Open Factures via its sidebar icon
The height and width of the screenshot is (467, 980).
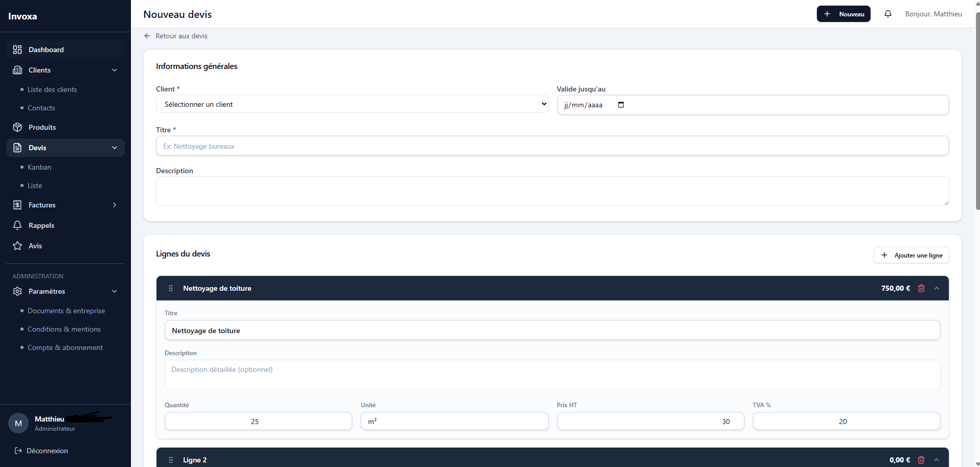tap(17, 205)
